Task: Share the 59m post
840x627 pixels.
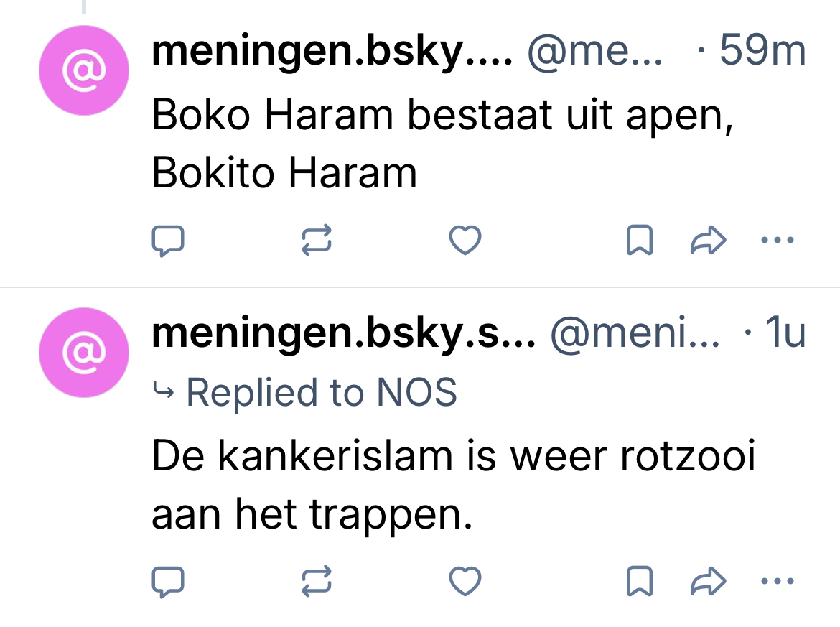Action: coord(709,241)
